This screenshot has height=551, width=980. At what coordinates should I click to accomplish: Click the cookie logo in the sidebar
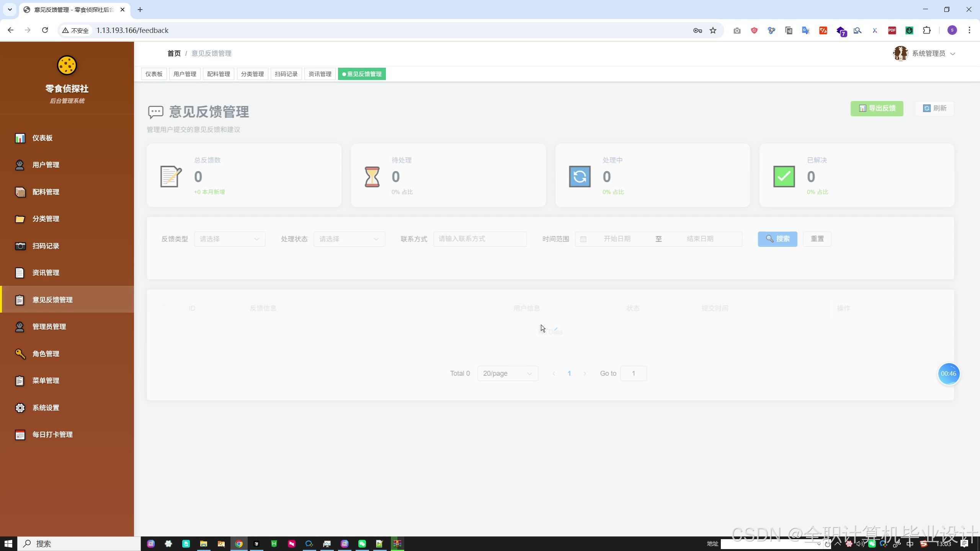pos(67,65)
